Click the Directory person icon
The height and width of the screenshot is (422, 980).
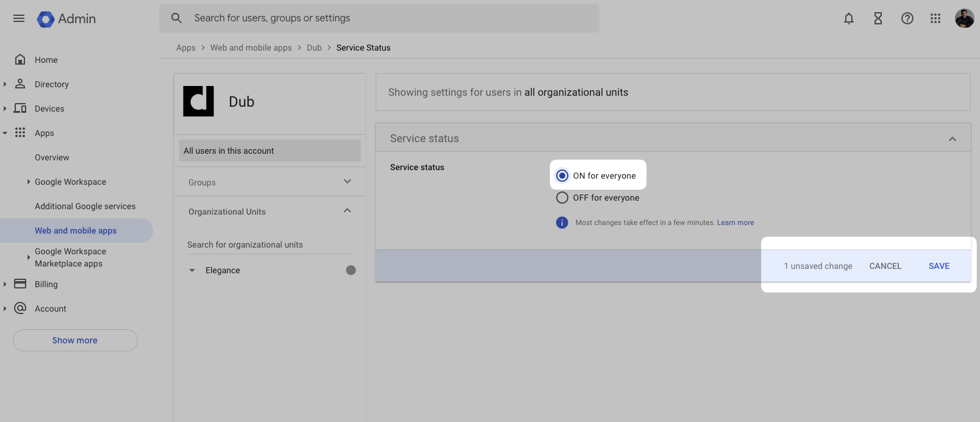pyautogui.click(x=20, y=84)
